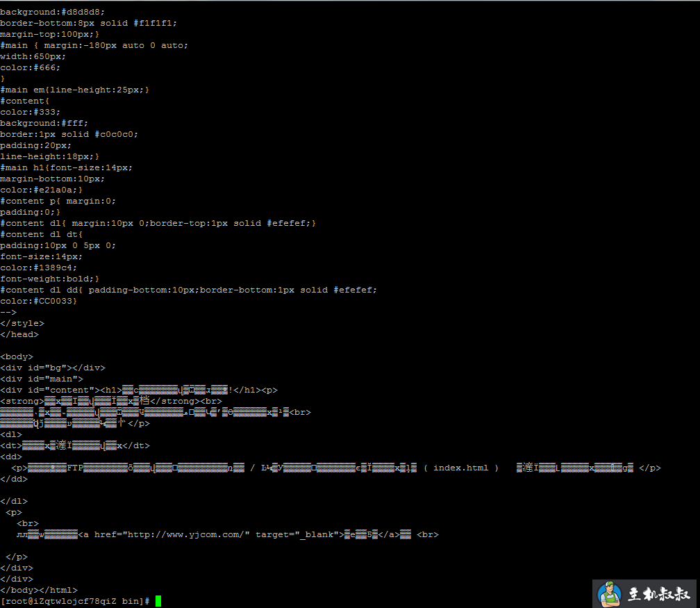Click the green terminal cursor block
This screenshot has width=700, height=608.
point(158,601)
